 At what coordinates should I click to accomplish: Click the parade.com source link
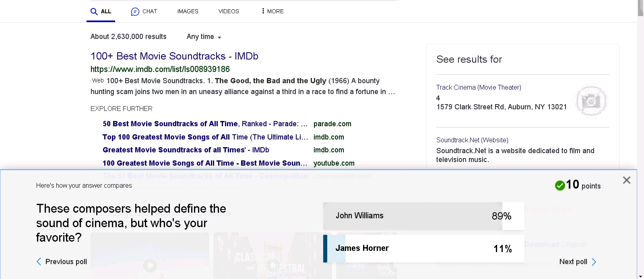point(332,124)
